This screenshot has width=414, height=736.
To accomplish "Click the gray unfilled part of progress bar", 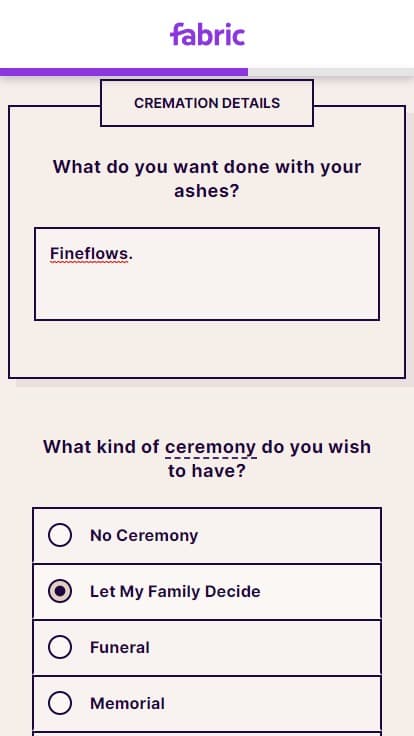I will pyautogui.click(x=331, y=72).
